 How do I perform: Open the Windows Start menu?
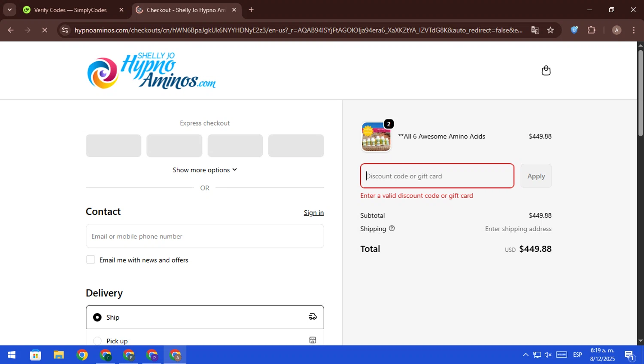(12, 355)
